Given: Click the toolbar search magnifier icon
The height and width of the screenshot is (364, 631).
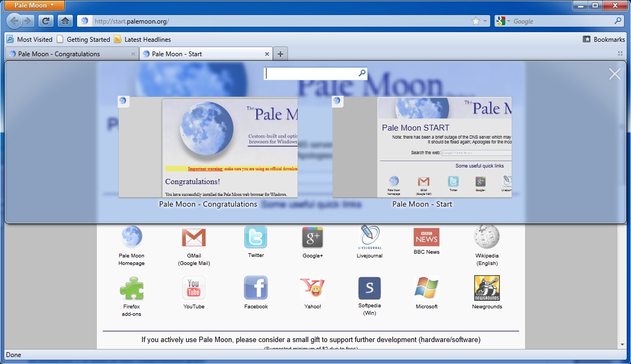Looking at the screenshot, I should coord(618,21).
